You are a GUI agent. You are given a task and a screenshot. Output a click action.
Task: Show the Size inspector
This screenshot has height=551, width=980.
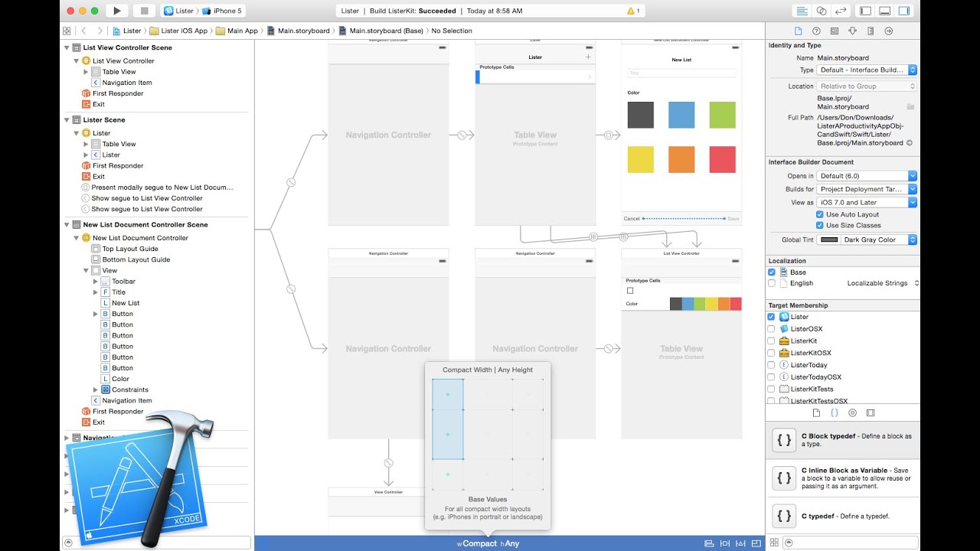tap(871, 31)
